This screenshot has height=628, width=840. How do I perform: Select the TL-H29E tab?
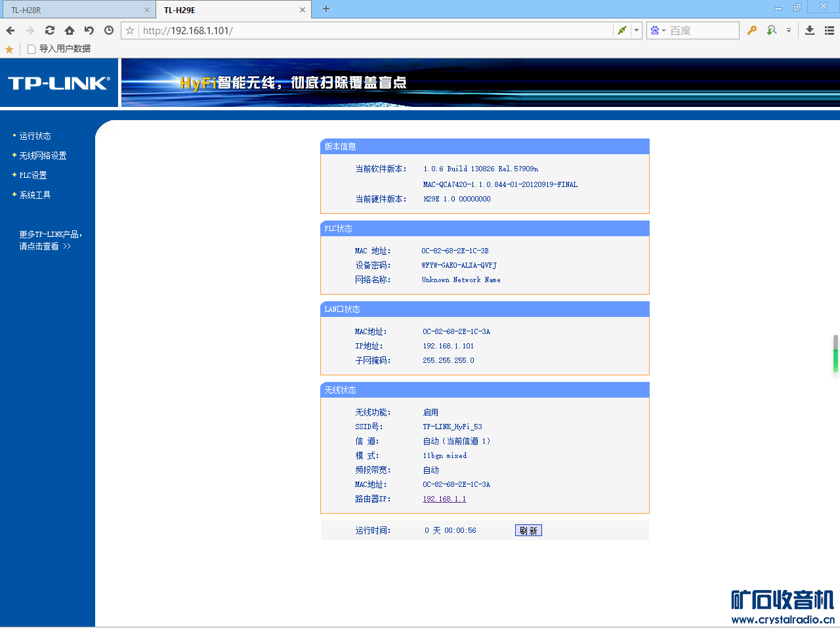(232, 10)
